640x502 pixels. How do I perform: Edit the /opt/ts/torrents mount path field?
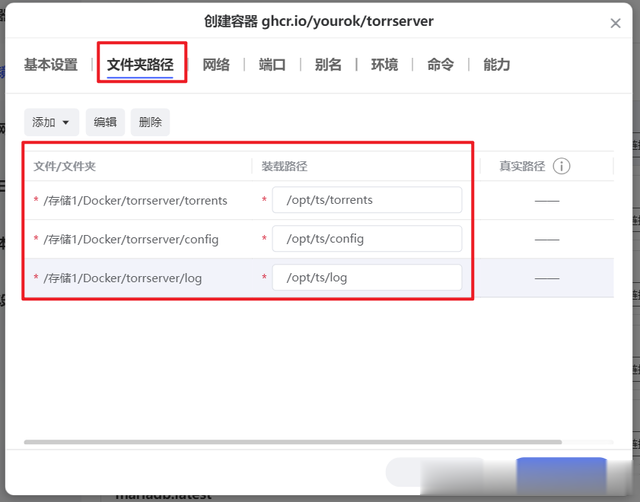pyautogui.click(x=367, y=200)
